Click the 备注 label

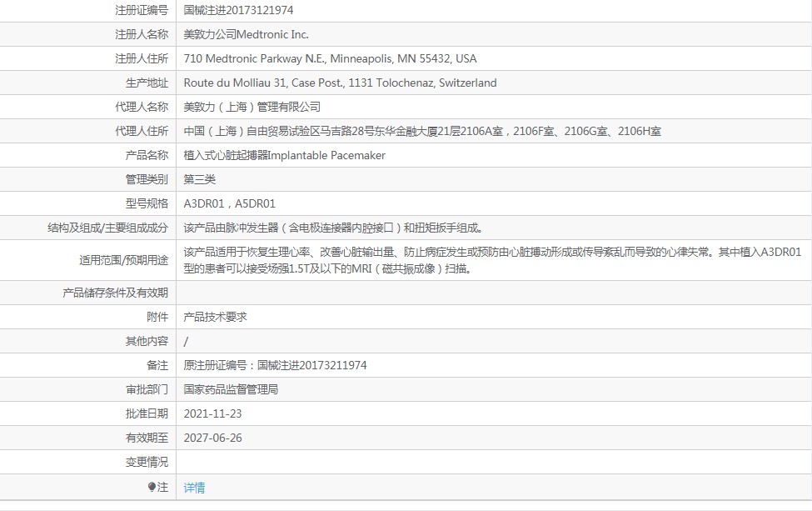click(x=157, y=365)
